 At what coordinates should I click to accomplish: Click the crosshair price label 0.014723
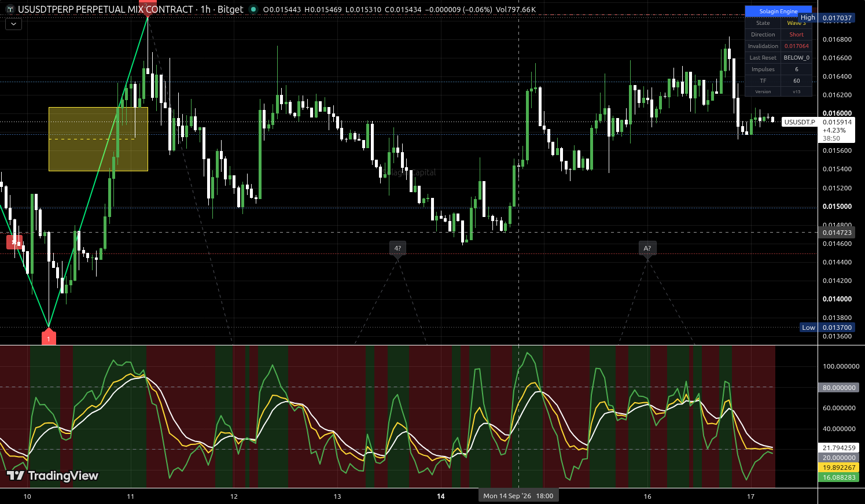click(837, 233)
